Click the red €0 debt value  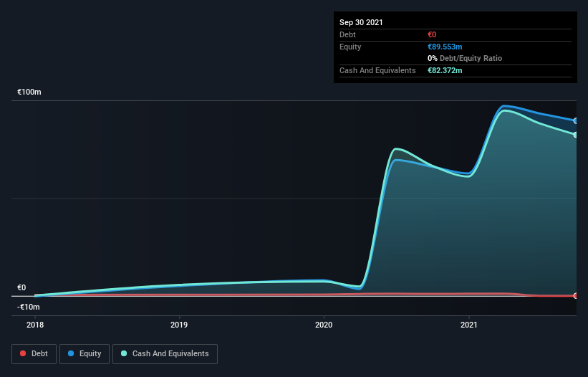tap(432, 34)
